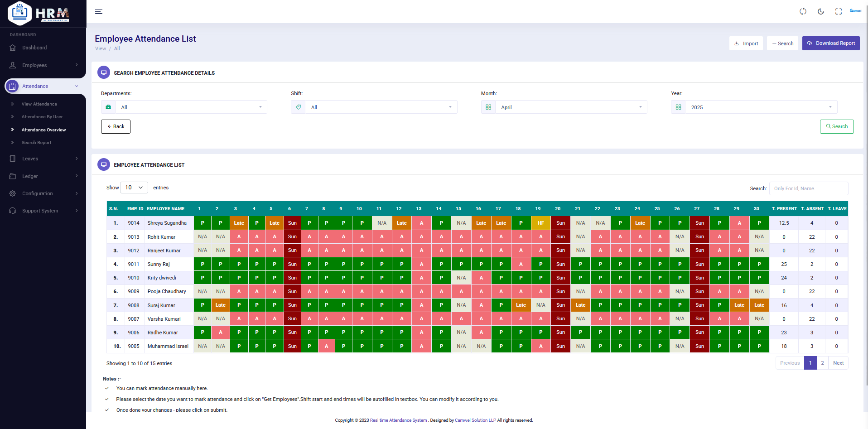Click the Configuration gear icon in sidebar
Image resolution: width=868 pixels, height=429 pixels.
(13, 193)
